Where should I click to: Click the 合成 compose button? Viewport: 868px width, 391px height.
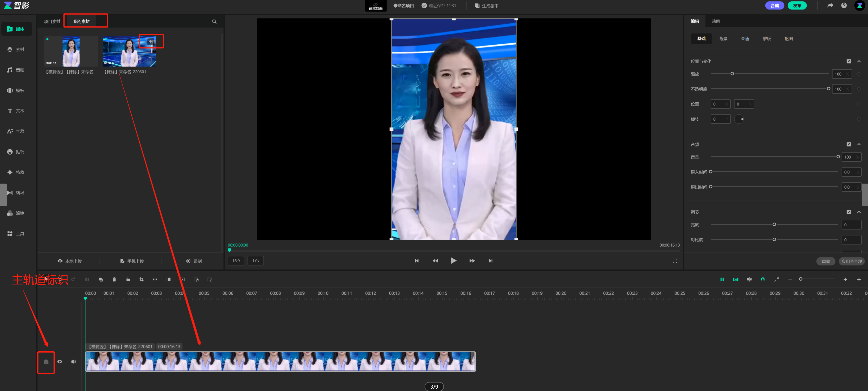click(x=774, y=5)
